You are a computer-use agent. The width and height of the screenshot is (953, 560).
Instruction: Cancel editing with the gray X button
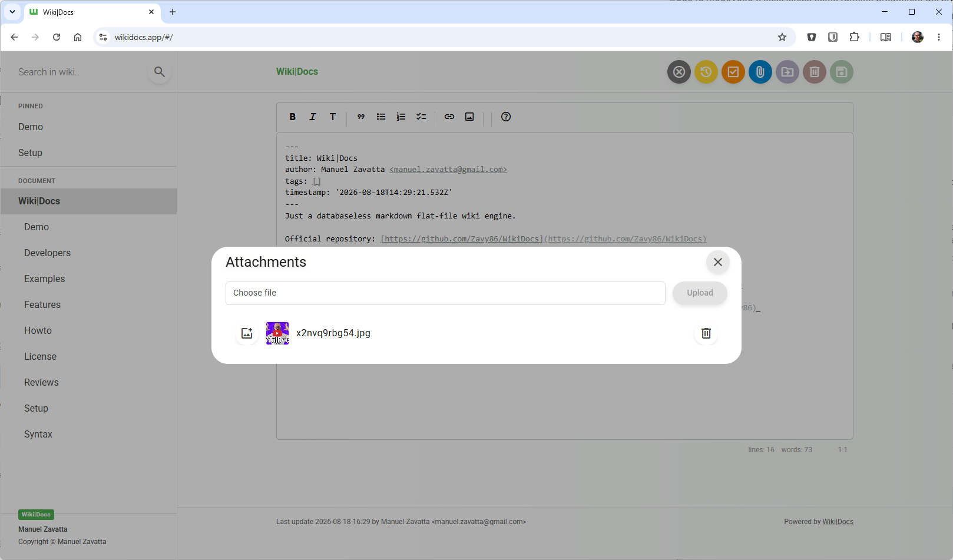(x=679, y=72)
